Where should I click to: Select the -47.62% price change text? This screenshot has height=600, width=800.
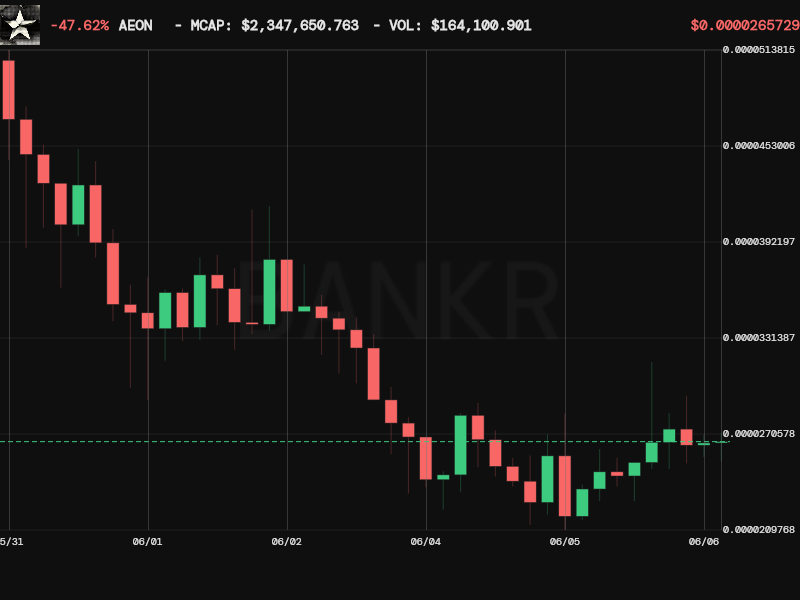(80, 26)
